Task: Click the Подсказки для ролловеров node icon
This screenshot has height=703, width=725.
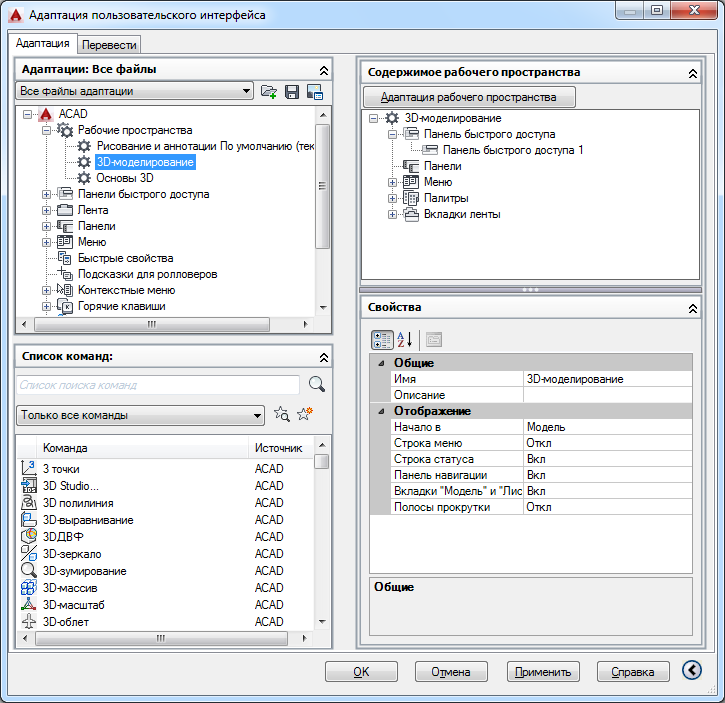Action: point(65,274)
